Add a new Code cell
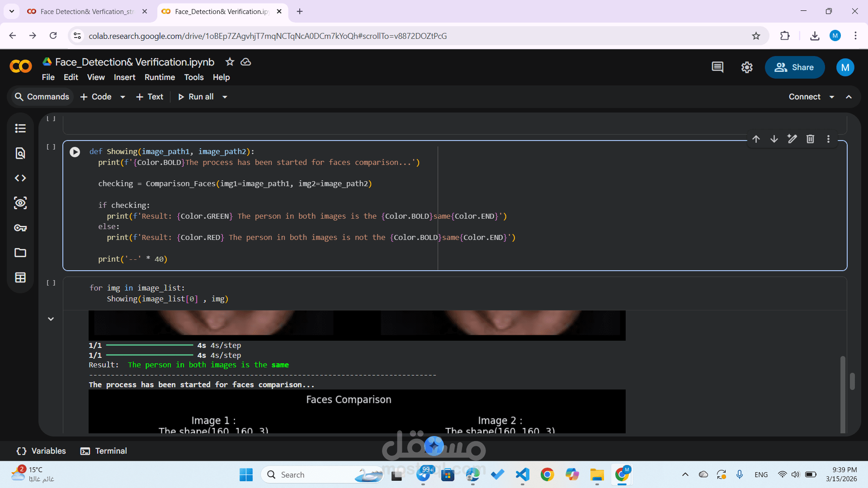The height and width of the screenshot is (488, 868). click(96, 97)
